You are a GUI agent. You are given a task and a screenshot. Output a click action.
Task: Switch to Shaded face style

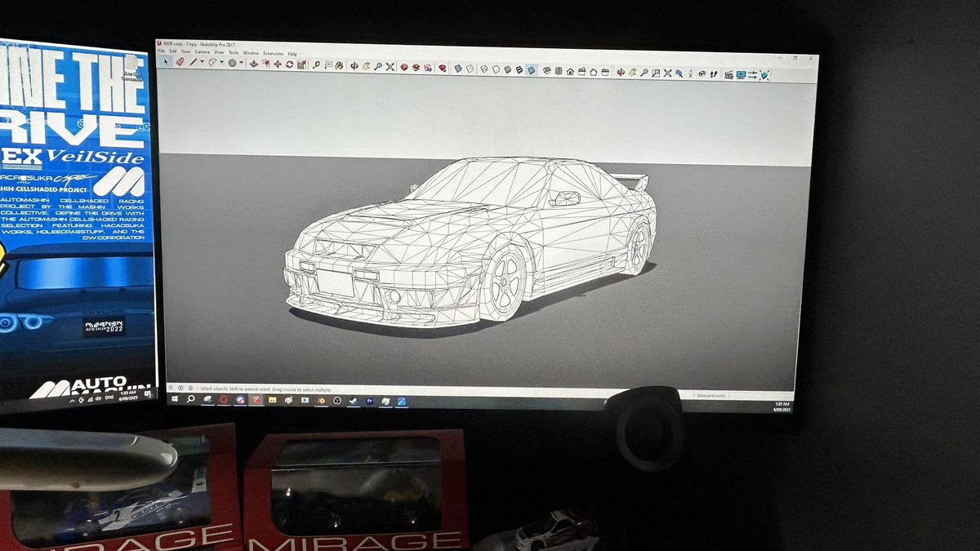508,69
